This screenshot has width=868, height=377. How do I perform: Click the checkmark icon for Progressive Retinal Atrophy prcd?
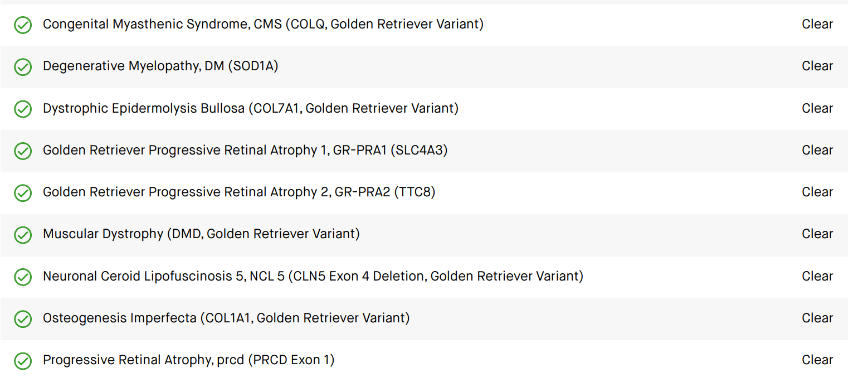[x=23, y=361]
